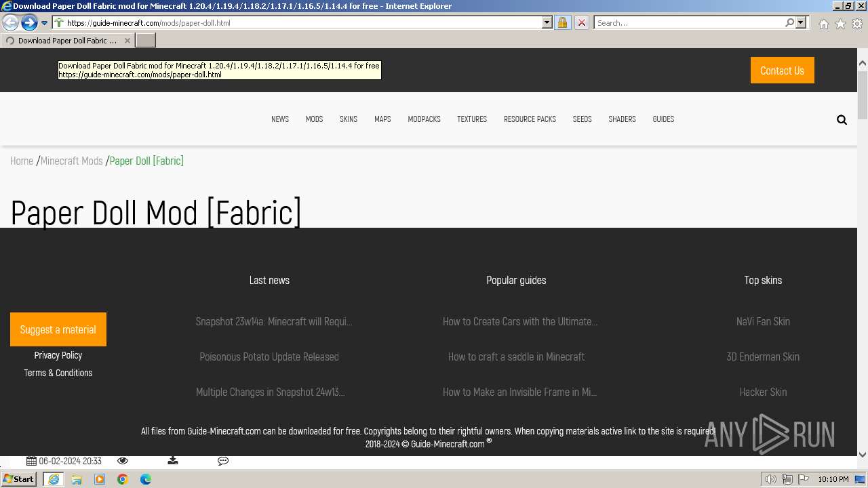868x488 pixels.
Task: Click the 10:10 PM taskbar clock
Action: (x=833, y=479)
